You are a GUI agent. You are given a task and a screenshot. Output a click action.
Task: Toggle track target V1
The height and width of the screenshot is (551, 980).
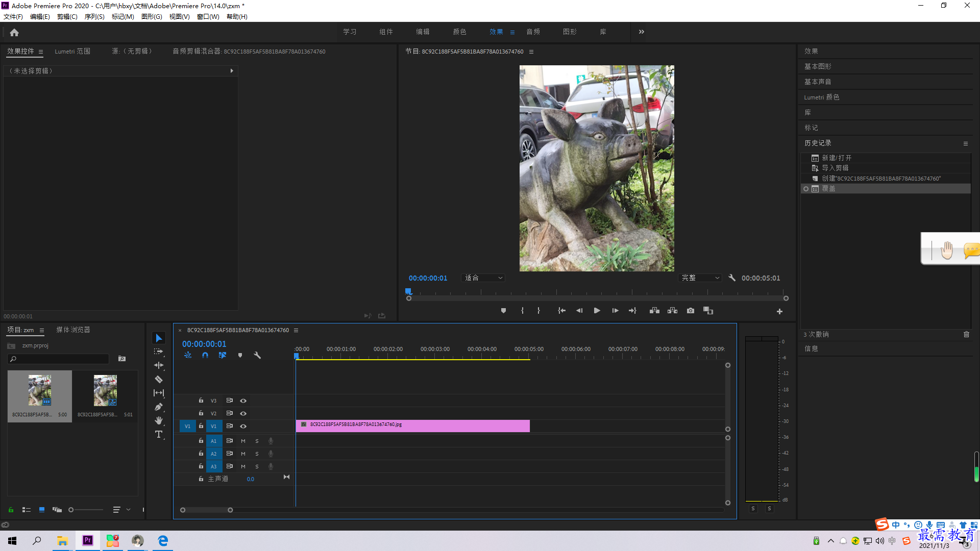214,426
